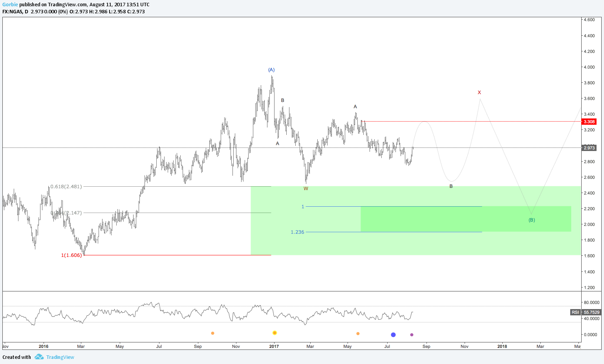Click the red 3.308 price tag
604x364 pixels.
[x=589, y=122]
